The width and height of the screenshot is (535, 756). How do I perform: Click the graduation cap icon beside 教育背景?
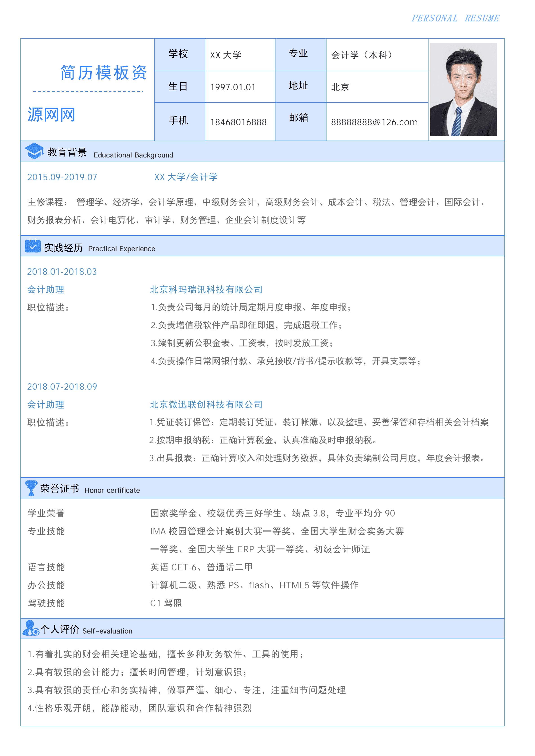pyautogui.click(x=34, y=151)
